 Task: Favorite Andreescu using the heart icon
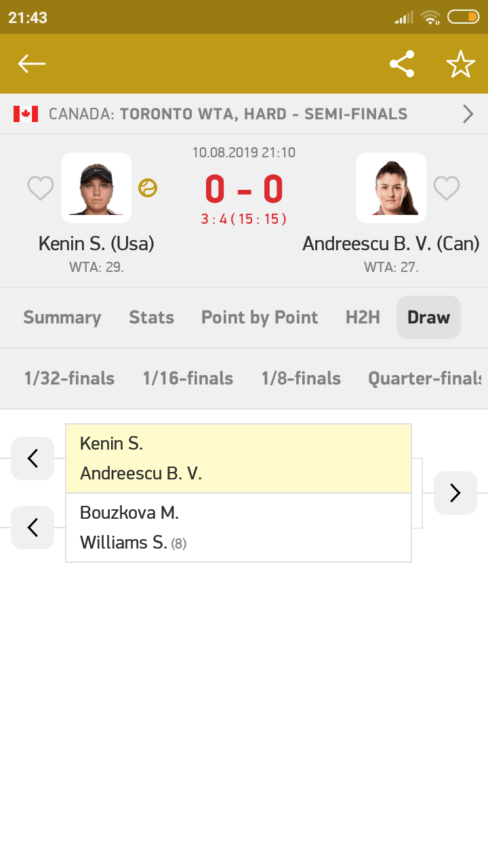coord(446,188)
